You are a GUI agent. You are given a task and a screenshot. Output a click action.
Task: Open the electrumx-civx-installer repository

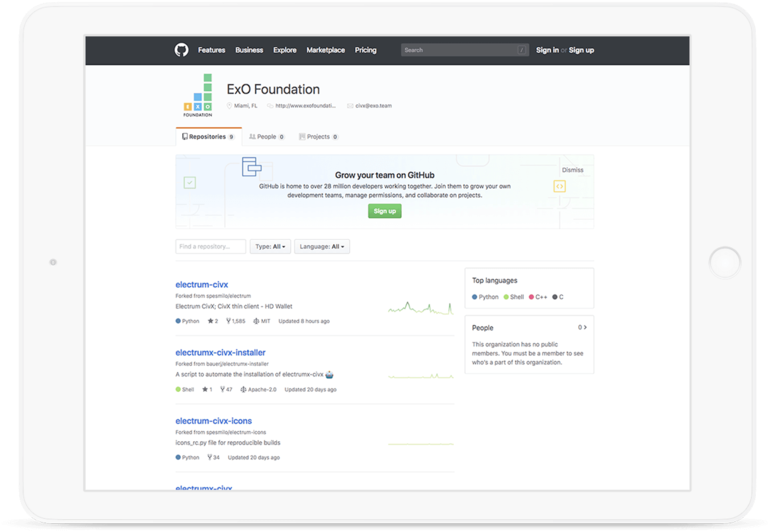tap(220, 353)
